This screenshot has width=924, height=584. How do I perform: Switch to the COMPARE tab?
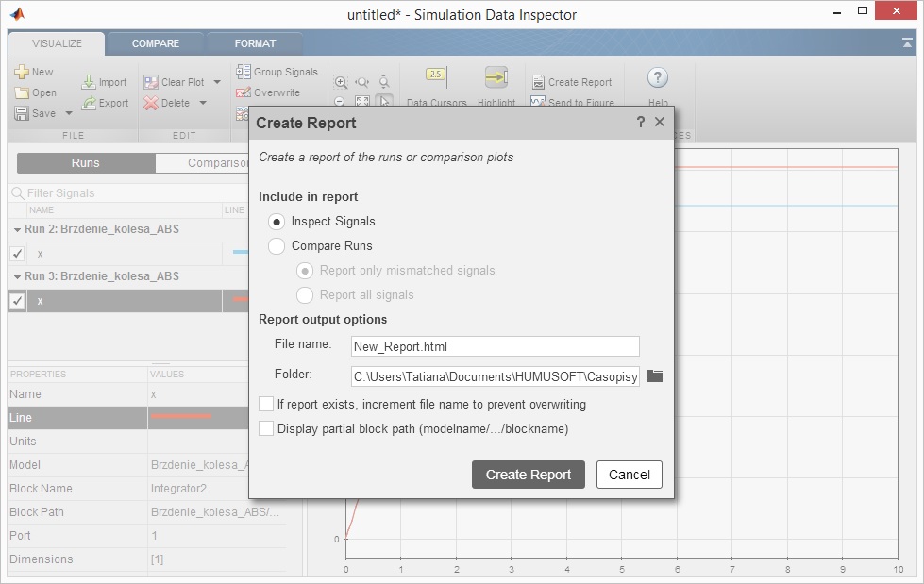[x=156, y=43]
